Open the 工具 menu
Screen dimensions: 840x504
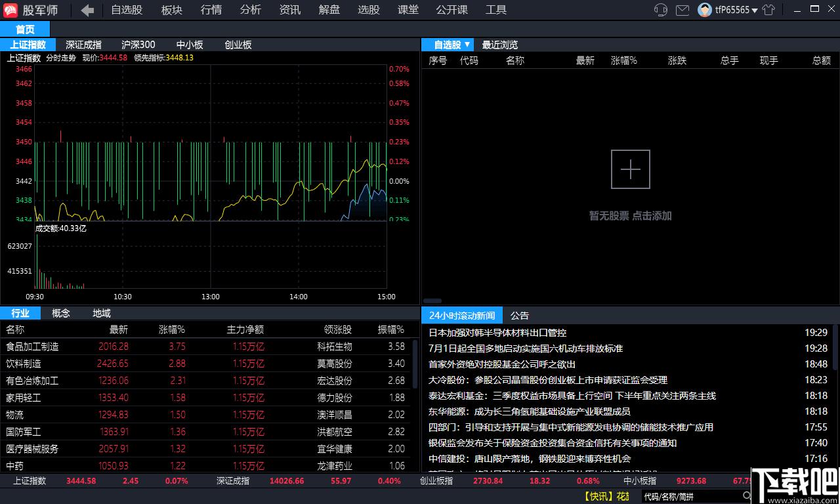point(495,10)
